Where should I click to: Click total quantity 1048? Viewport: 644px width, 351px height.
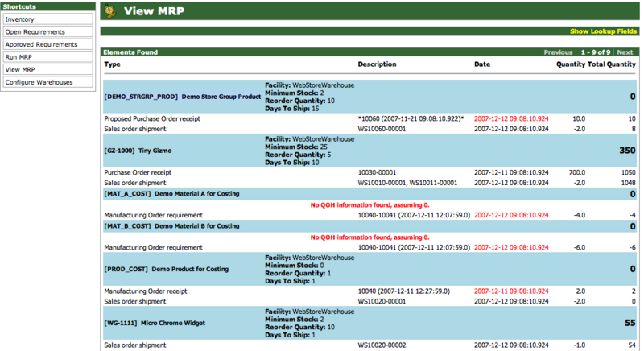[628, 183]
